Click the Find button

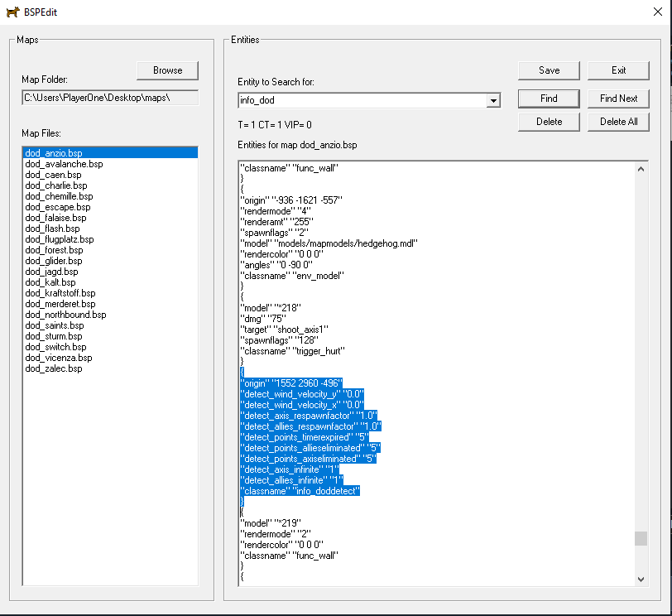point(549,99)
